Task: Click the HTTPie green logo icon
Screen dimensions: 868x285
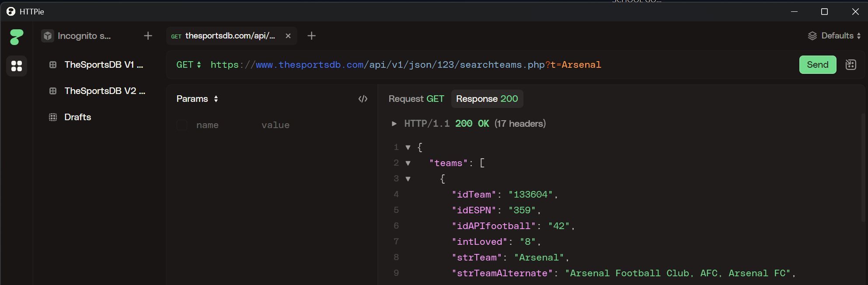Action: point(17,37)
